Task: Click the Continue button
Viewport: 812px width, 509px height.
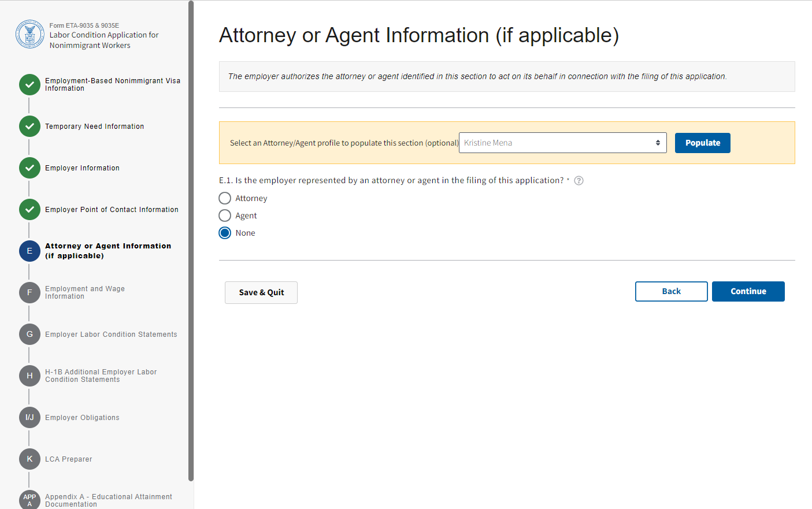Action: pos(748,292)
